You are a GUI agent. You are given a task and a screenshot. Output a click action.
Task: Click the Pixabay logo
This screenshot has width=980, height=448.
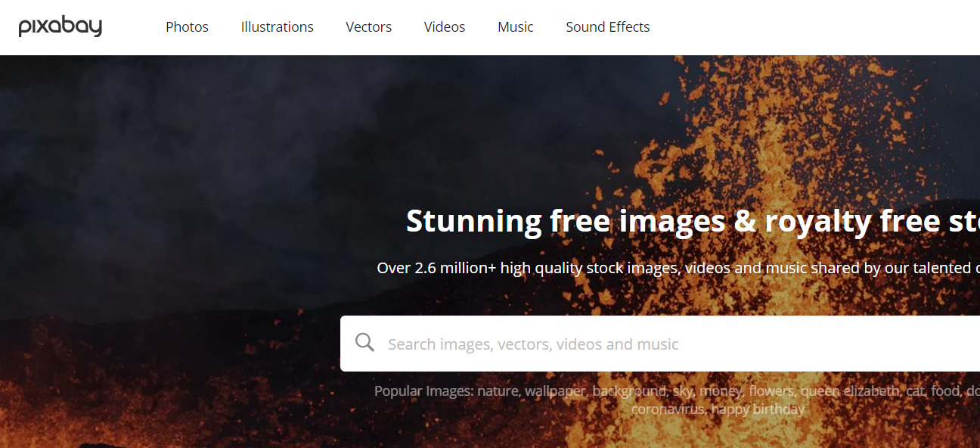coord(60,27)
